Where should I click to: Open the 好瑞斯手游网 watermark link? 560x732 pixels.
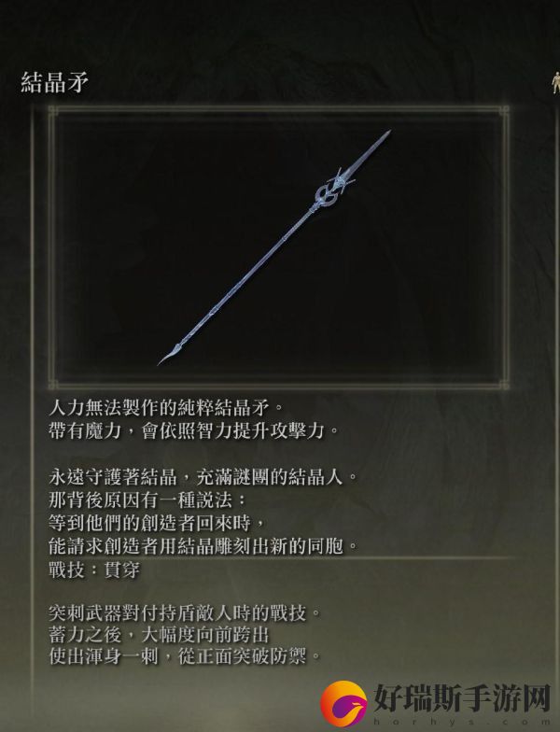click(x=463, y=698)
